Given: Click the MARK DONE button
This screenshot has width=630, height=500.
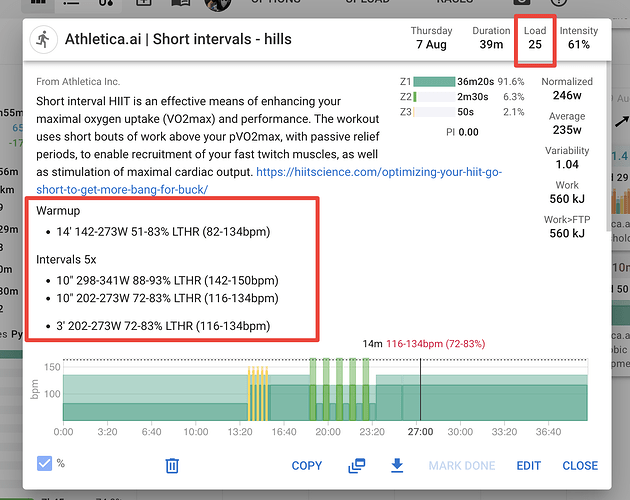Looking at the screenshot, I should [462, 465].
